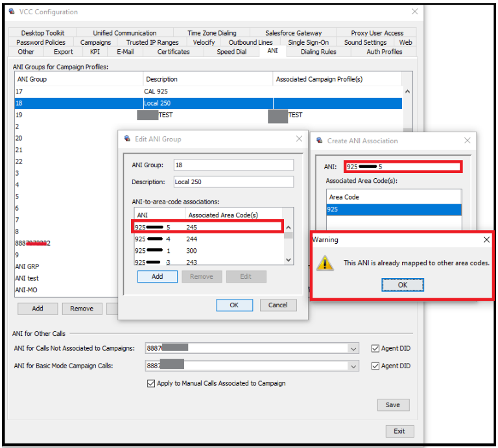
Task: Click the ANI Group field showing 18
Action: tap(233, 165)
